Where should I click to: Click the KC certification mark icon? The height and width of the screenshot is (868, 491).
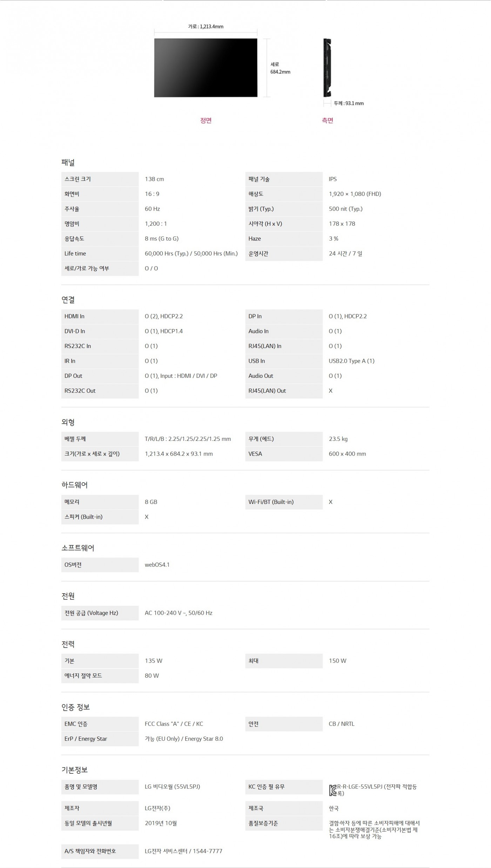point(333,790)
